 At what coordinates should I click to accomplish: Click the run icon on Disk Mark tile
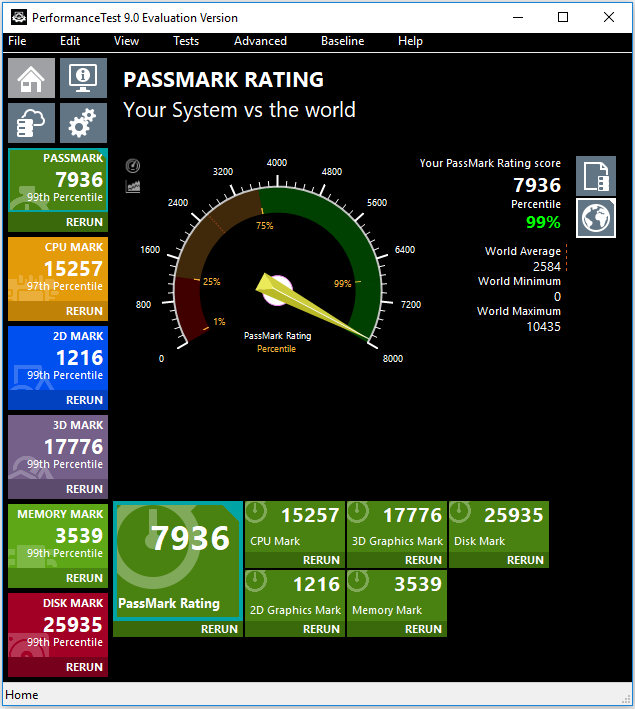pyautogui.click(x=460, y=512)
